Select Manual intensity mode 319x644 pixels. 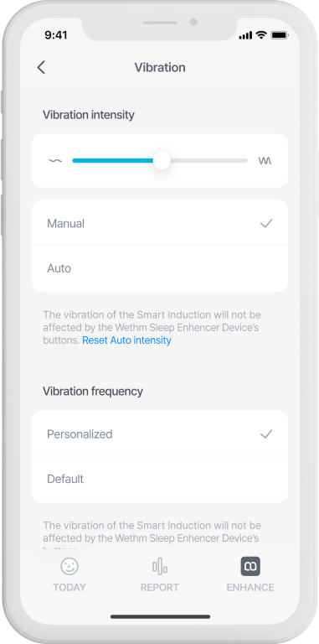[x=160, y=223]
